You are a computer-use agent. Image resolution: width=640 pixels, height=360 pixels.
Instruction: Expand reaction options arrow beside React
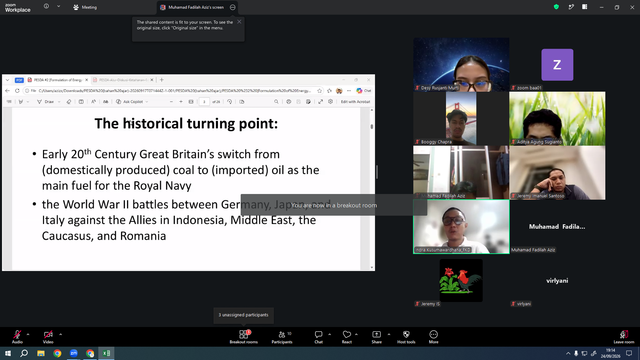click(356, 334)
